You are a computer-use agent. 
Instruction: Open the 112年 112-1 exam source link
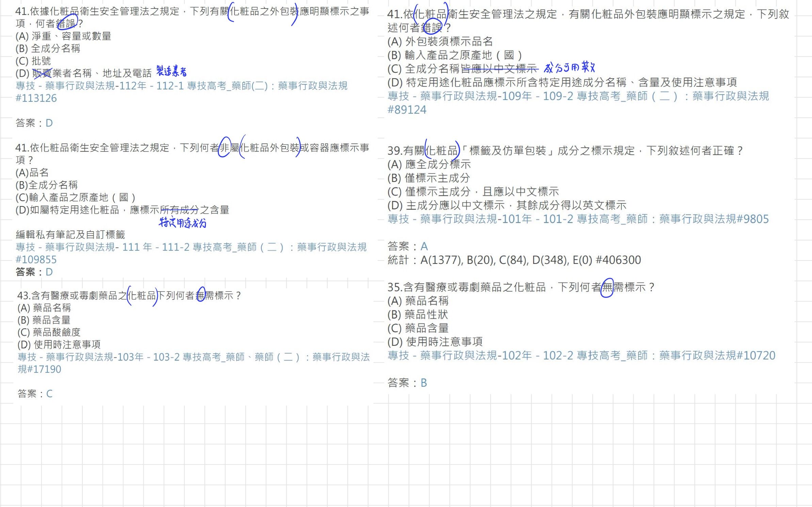181,86
